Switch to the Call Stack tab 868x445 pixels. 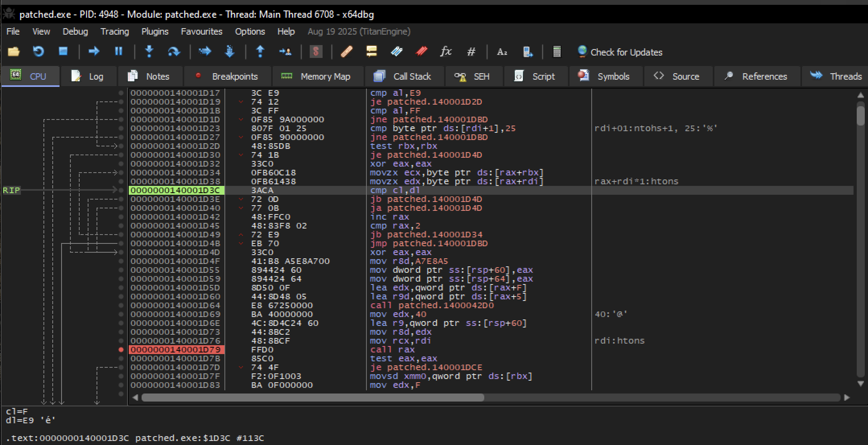click(404, 76)
